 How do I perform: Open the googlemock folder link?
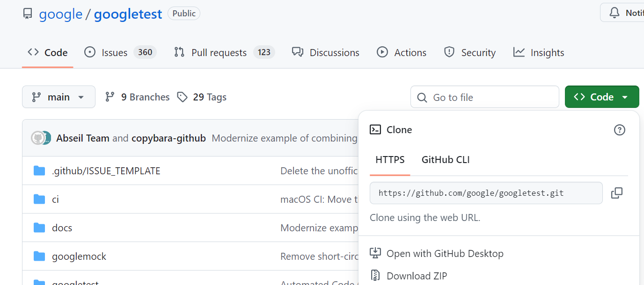click(x=79, y=256)
